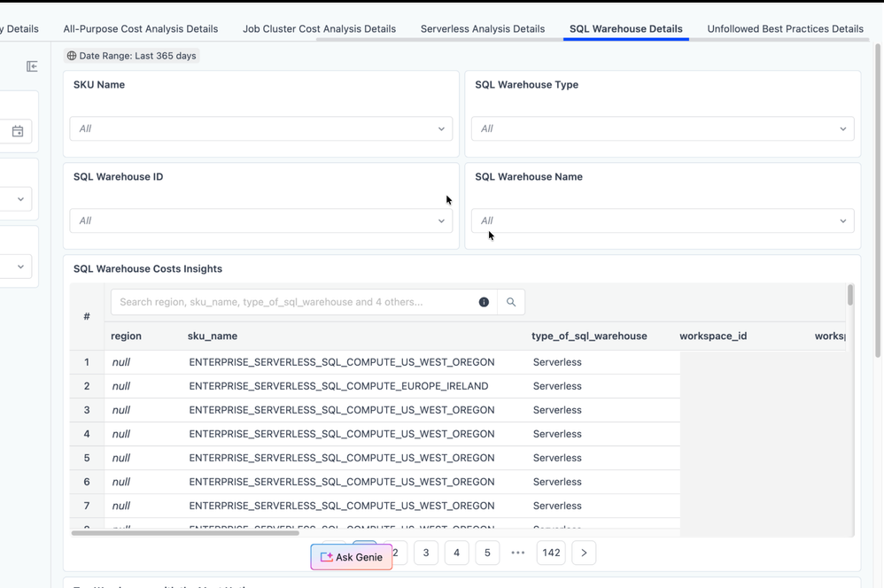Jump to last page 142

coord(551,553)
